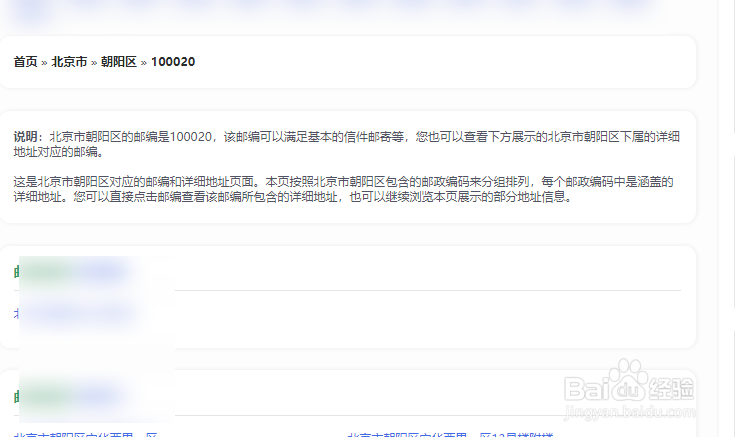Open the 朝阳区 breadcrumb link
Screen dimensions: 735x437
(119, 62)
